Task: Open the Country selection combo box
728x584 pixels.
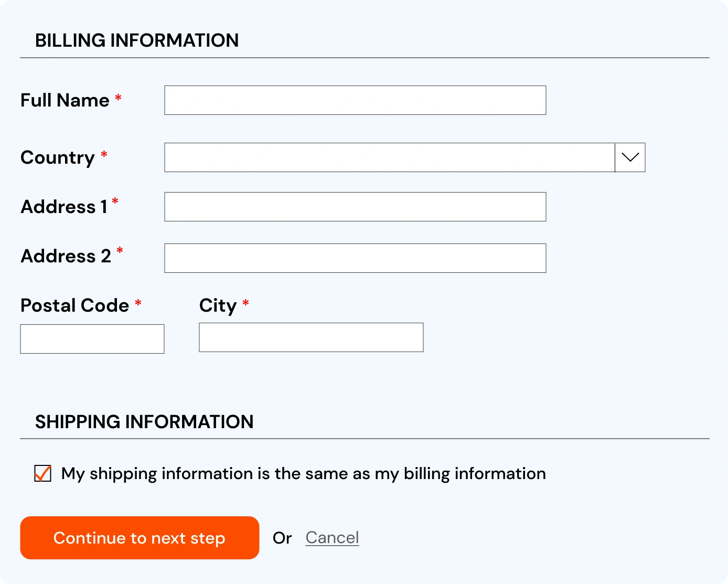Action: click(405, 157)
